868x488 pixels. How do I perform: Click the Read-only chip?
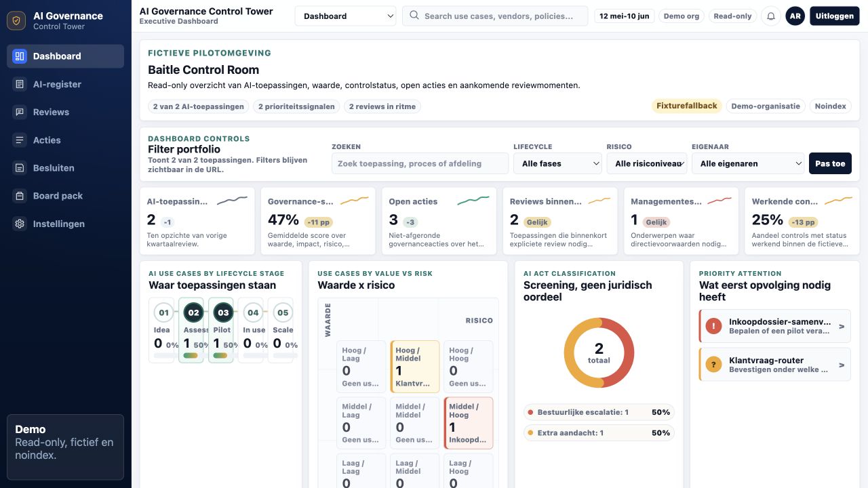(732, 16)
